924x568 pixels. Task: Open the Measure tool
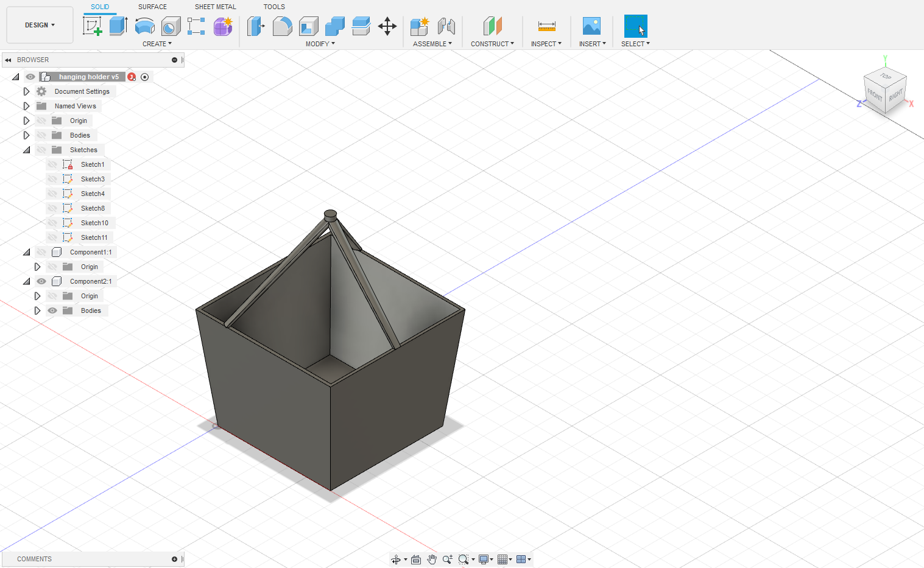546,26
